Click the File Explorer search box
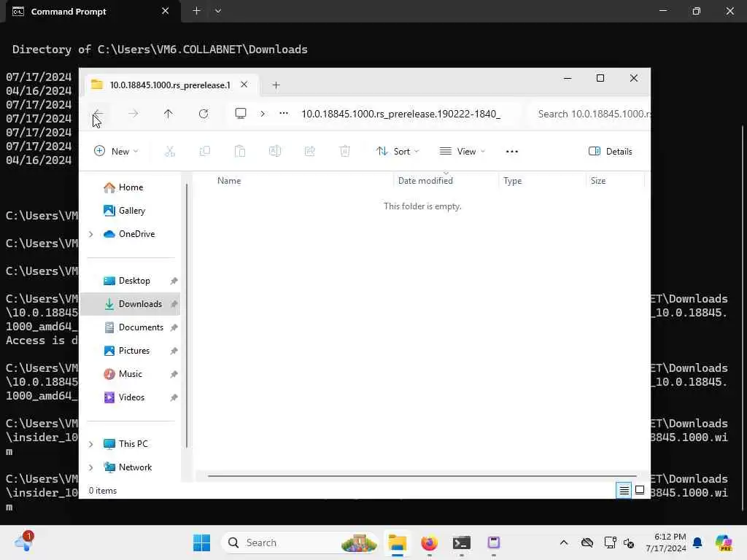The width and height of the screenshot is (747, 560). 589,114
